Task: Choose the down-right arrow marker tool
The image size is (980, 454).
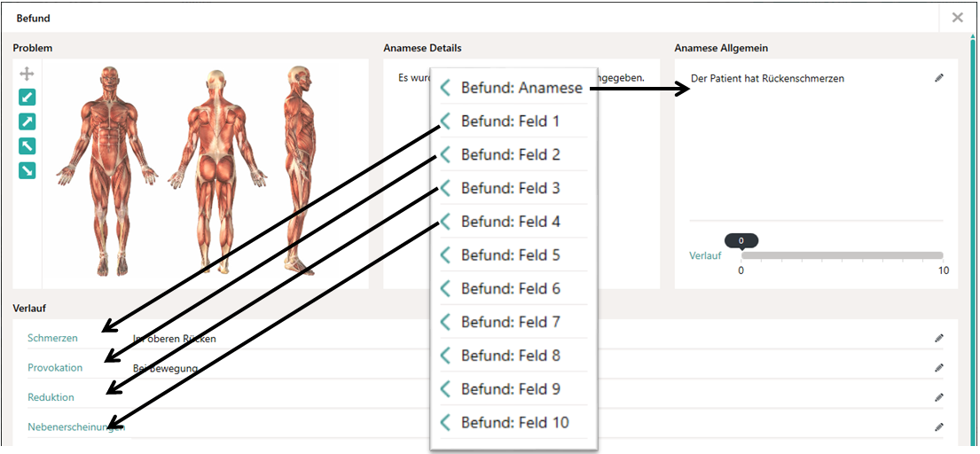Action: tap(27, 170)
